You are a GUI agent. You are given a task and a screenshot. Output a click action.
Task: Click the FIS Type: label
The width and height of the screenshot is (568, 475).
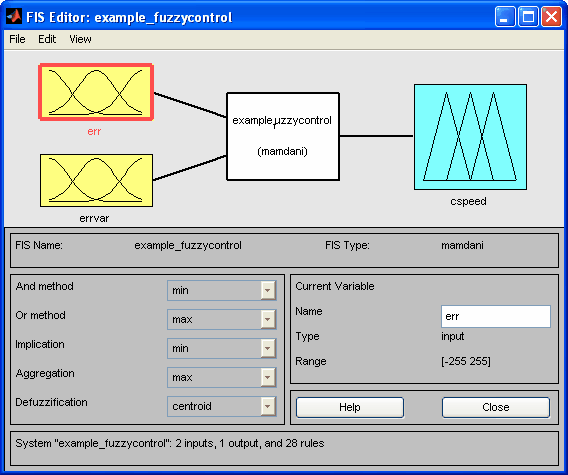click(347, 245)
